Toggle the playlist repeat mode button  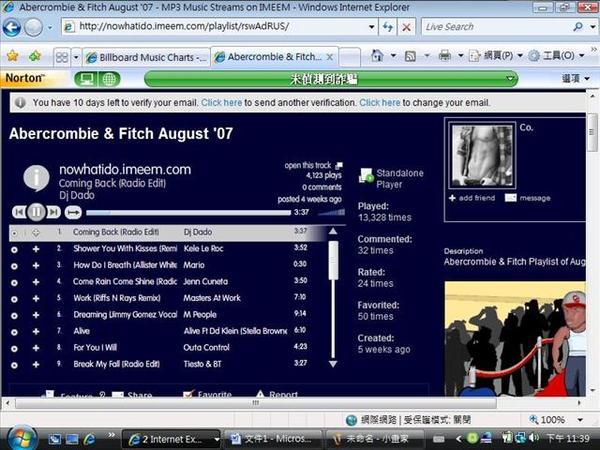tap(73, 212)
